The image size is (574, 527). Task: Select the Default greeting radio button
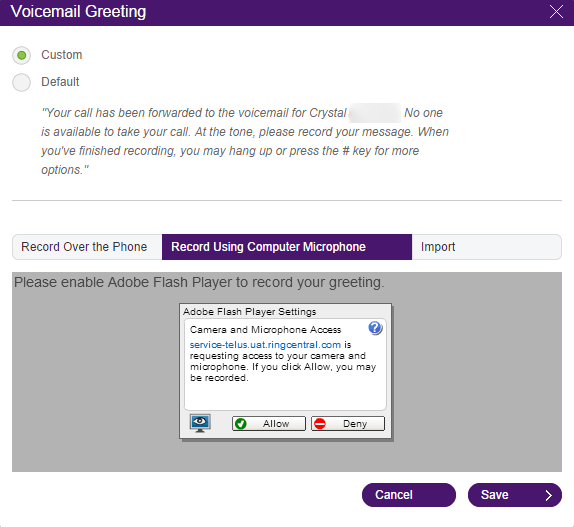coord(22,82)
